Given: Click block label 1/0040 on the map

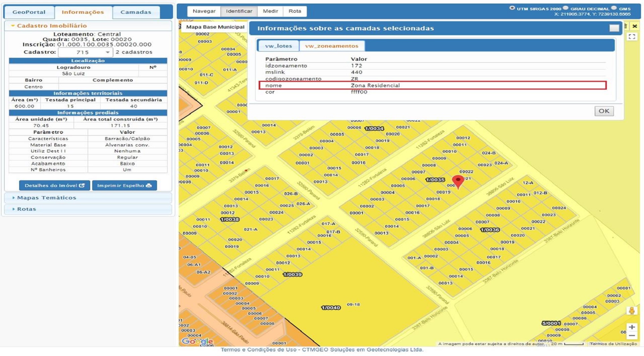Looking at the screenshot, I should point(331,308).
